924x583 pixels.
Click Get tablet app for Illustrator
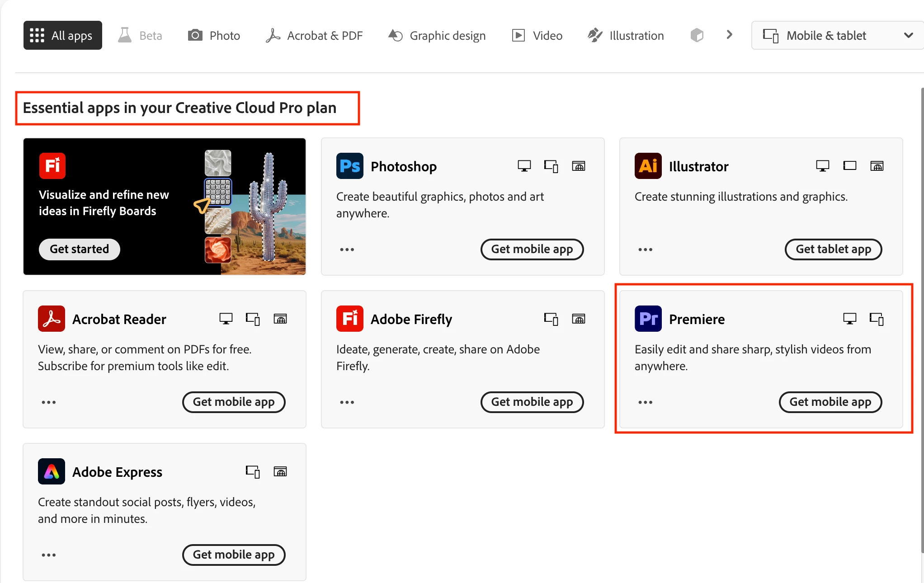click(x=833, y=249)
